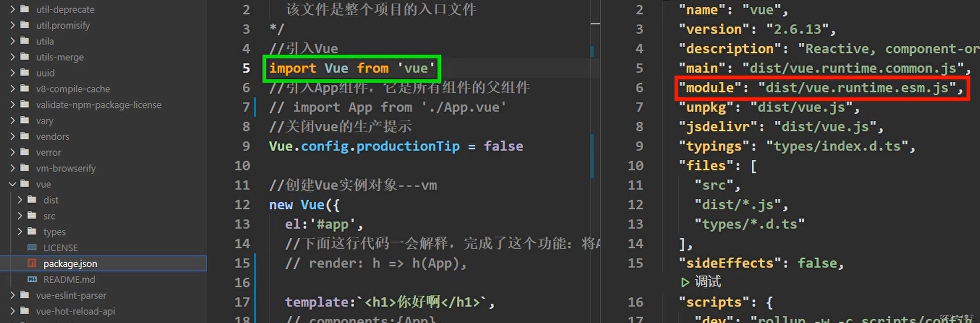Place cursor on import Vue from 'vue' line
The image size is (980, 323).
(352, 68)
